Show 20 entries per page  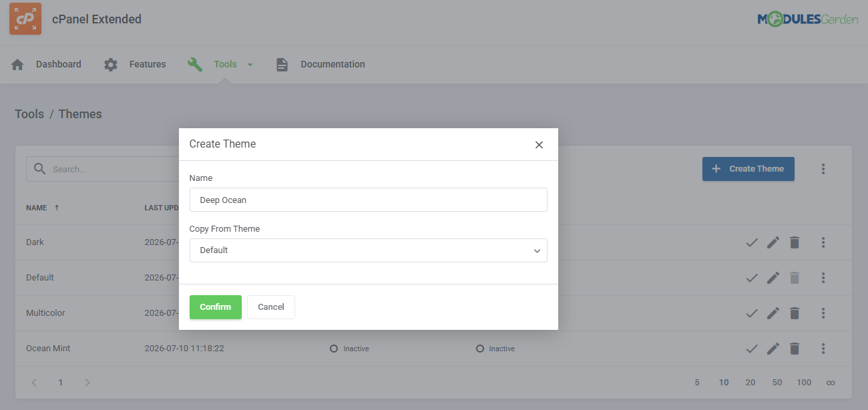click(x=750, y=383)
